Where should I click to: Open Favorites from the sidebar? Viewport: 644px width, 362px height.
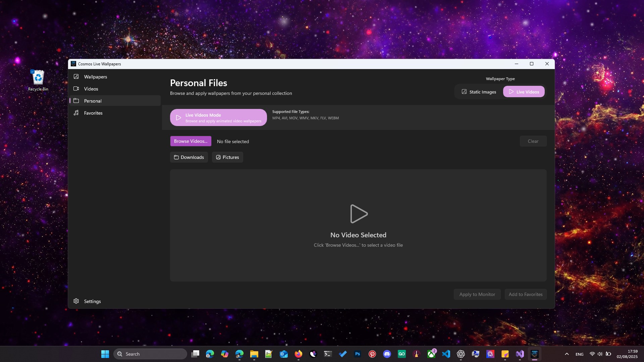click(115, 113)
